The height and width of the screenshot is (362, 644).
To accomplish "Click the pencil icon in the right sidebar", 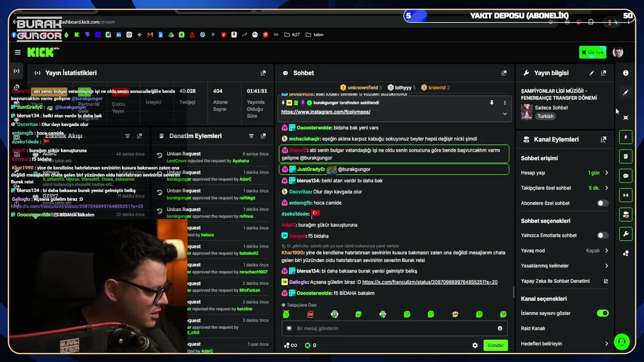I will [x=626, y=93].
